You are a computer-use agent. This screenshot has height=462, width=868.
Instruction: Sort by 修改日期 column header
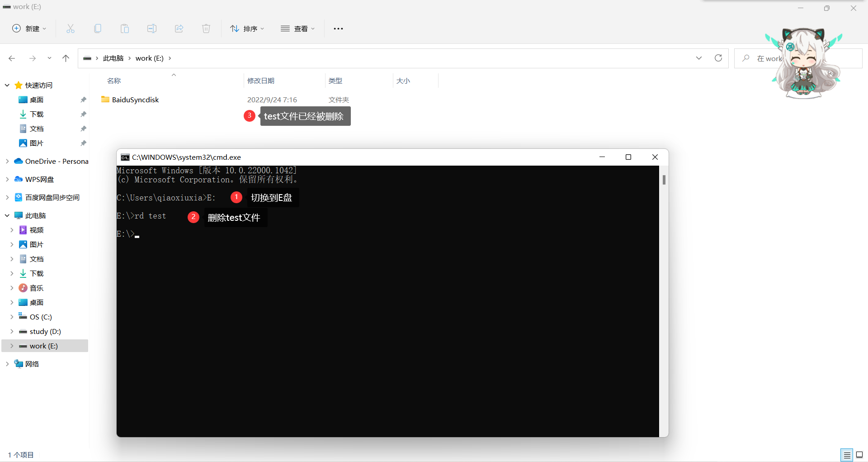261,81
